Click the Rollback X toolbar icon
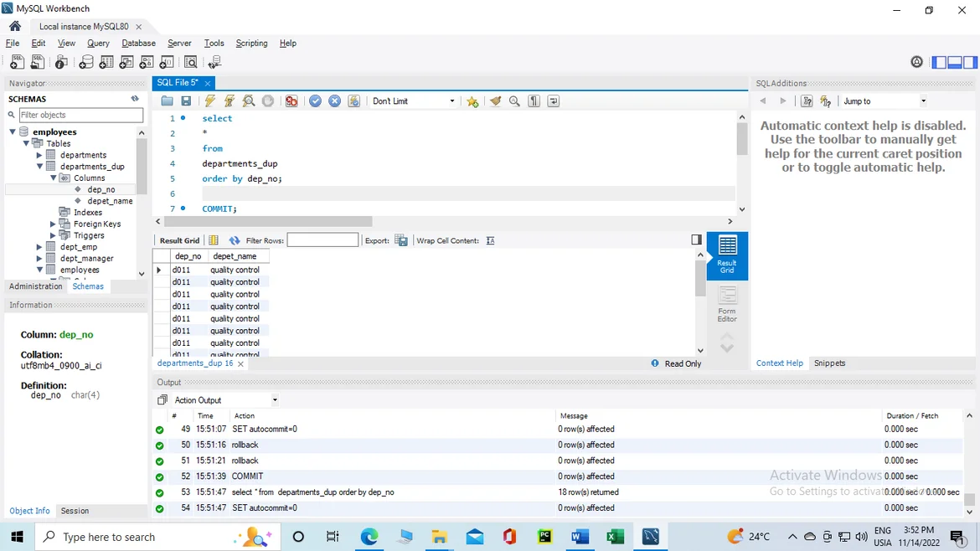This screenshot has height=551, width=980. (334, 101)
